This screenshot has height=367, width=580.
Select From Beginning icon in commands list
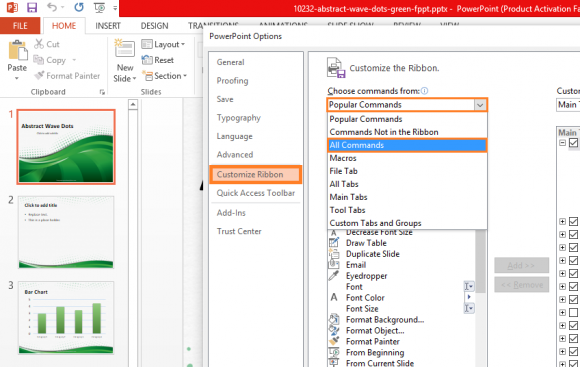click(334, 352)
